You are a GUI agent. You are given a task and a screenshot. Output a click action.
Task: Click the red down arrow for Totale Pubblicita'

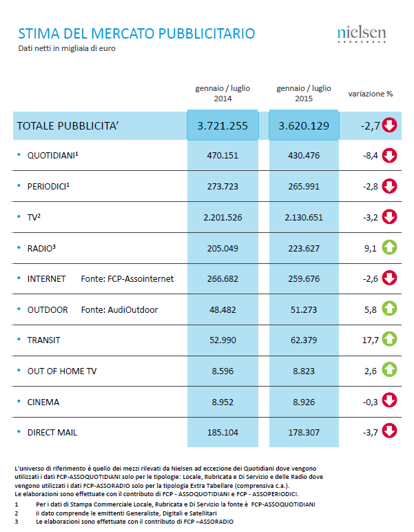(390, 125)
